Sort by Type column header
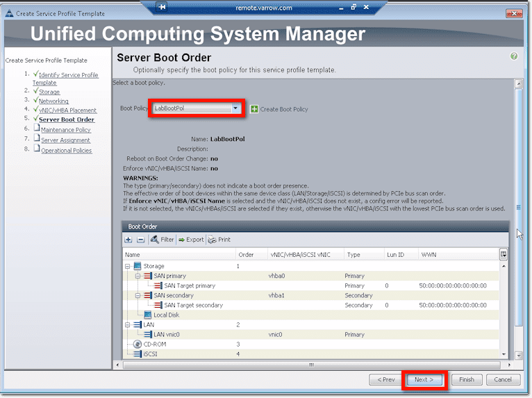Image resolution: width=532 pixels, height=398 pixels. [x=364, y=254]
